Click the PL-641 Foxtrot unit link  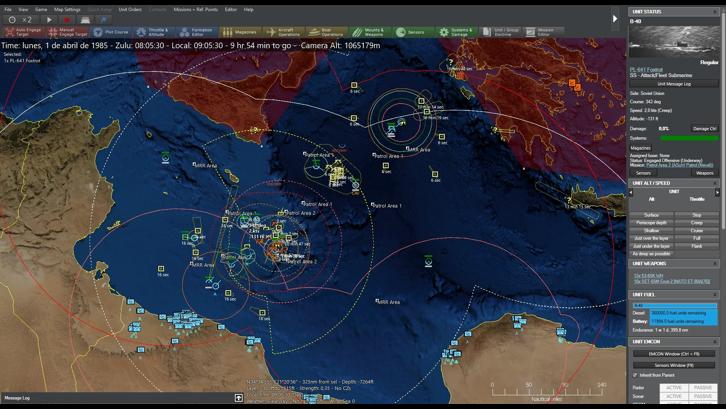(646, 69)
